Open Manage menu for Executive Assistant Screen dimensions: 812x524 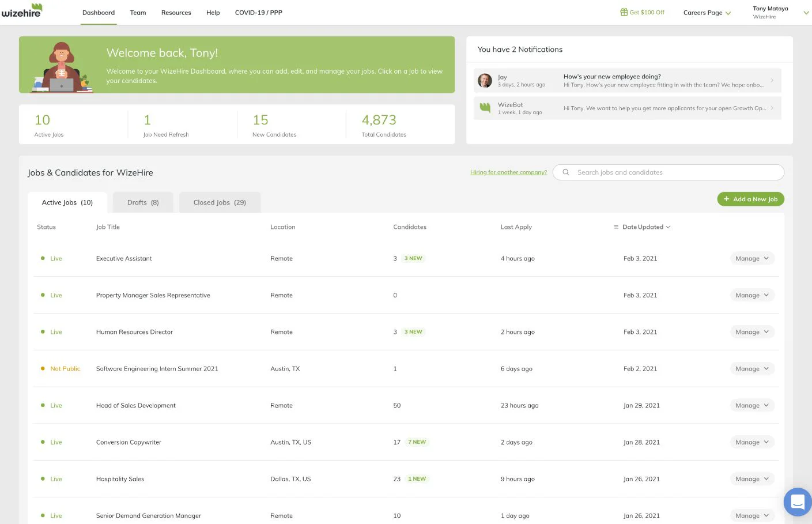coord(752,258)
